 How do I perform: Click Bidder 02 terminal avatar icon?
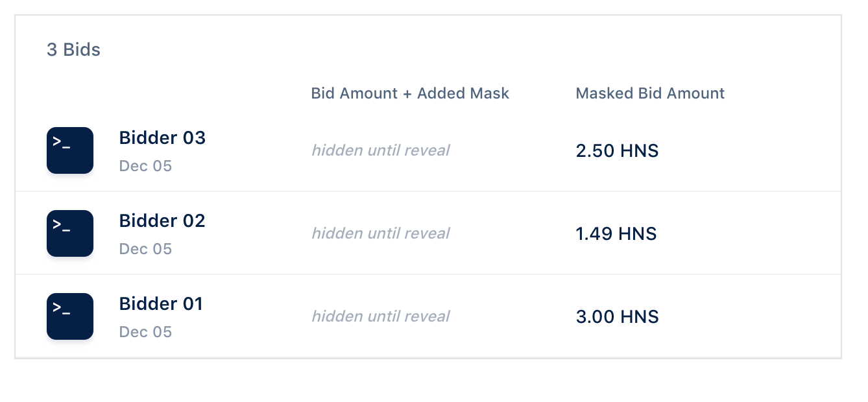pos(70,233)
